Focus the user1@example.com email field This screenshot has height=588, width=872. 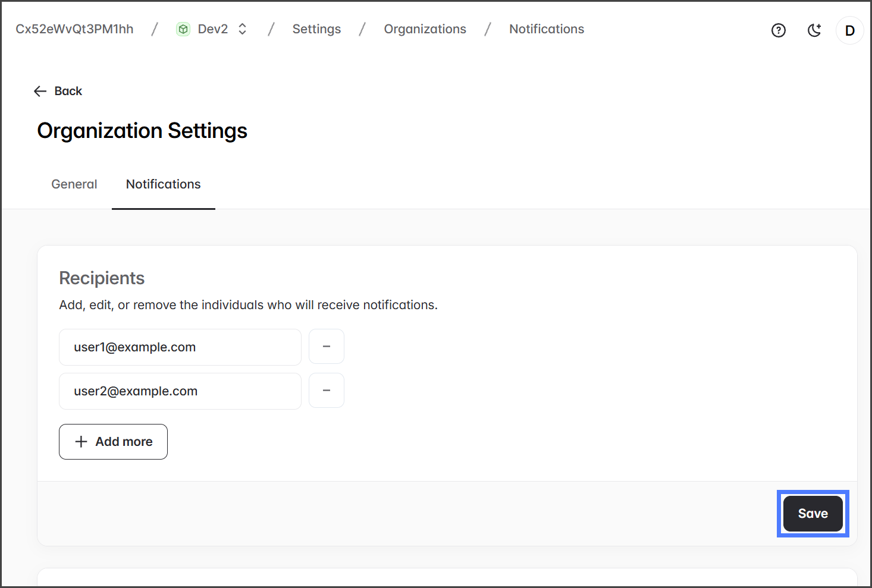coord(180,347)
